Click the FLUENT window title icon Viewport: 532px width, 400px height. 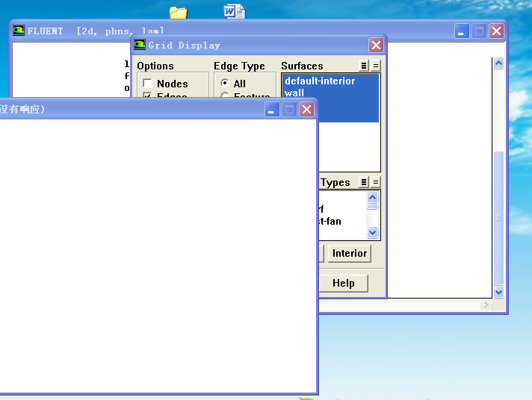[19, 31]
